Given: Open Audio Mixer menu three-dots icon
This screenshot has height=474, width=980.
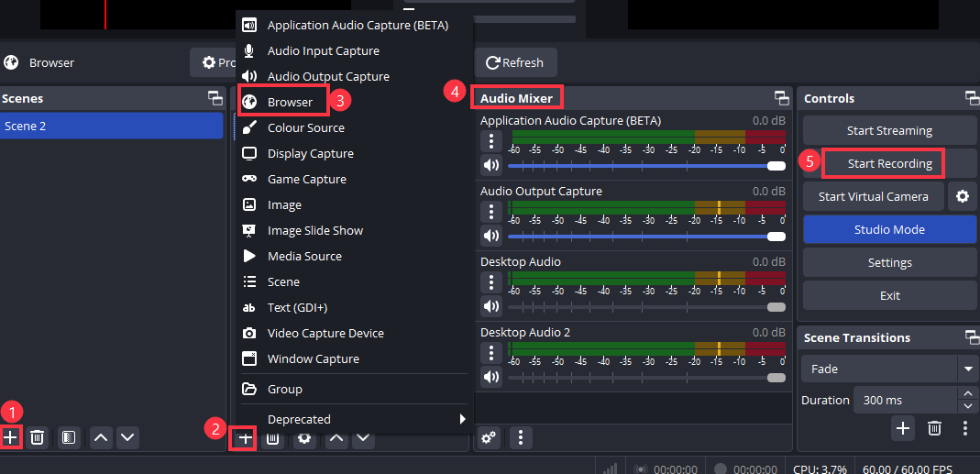Looking at the screenshot, I should (x=521, y=437).
